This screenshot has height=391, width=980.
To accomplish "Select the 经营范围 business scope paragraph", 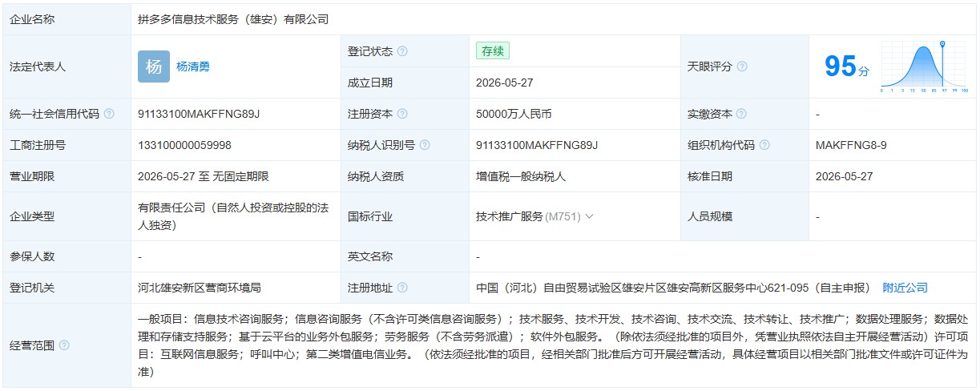I will pos(554,345).
